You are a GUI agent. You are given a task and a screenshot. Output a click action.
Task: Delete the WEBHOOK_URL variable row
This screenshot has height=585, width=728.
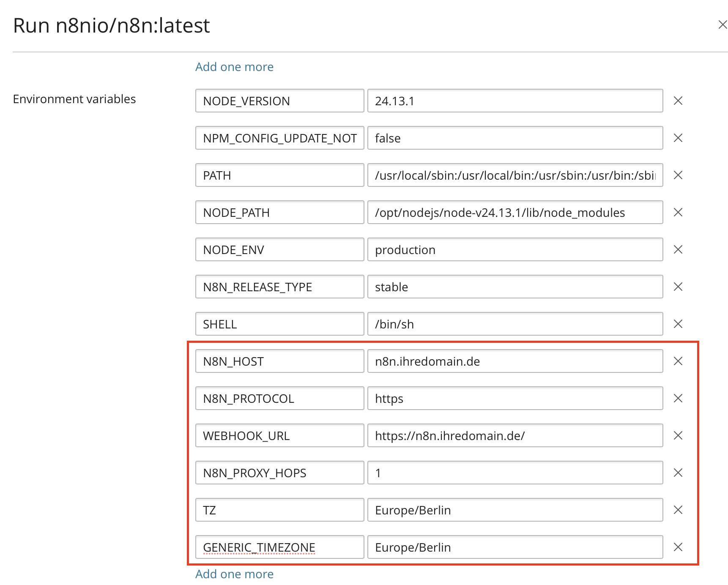coord(678,435)
